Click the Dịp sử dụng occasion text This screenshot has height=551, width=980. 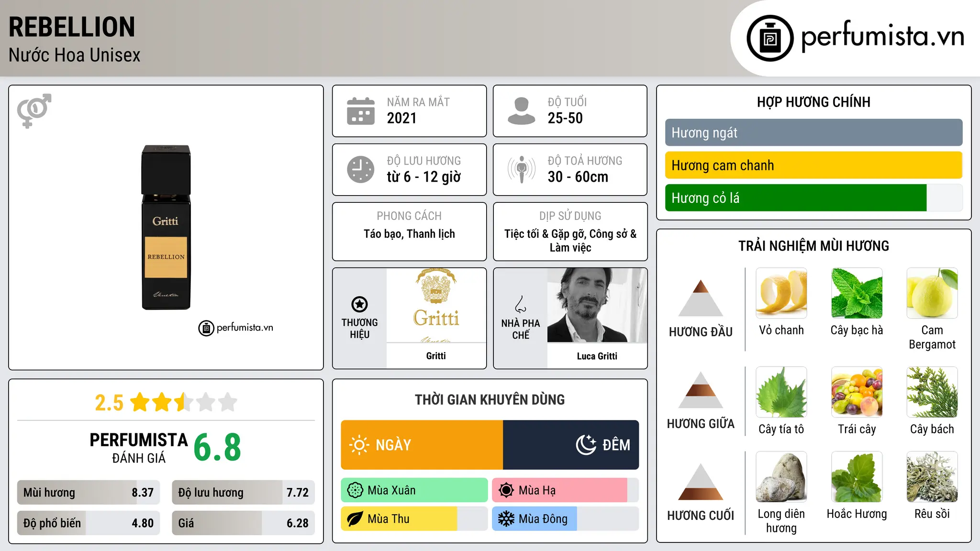[570, 241]
